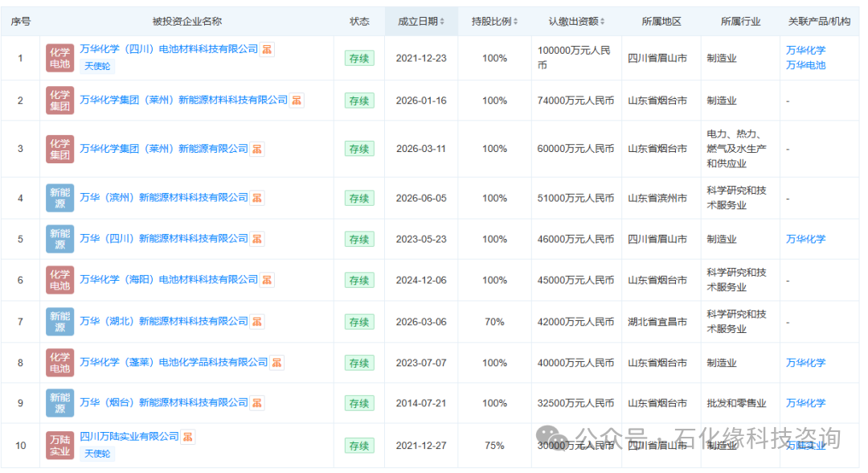Click logo badge of 万华化学（蓬莱）电池化学品科技有限公司
Screen dimensions: 868x473
59,363
